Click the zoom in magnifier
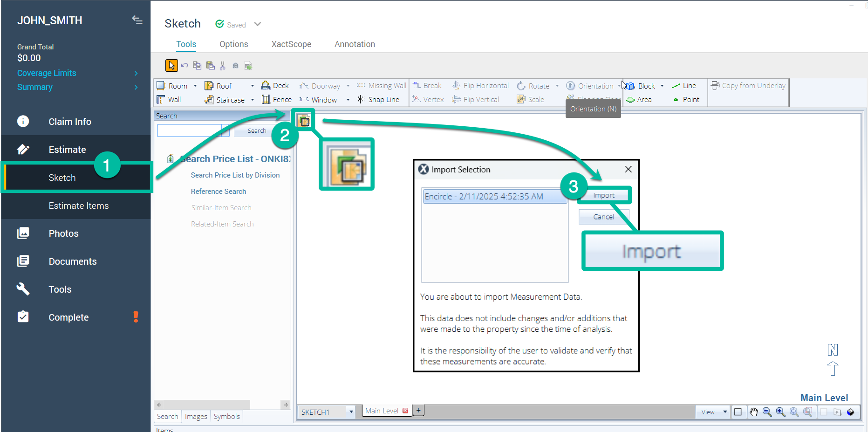Screen dimensions: 868x432 (x=780, y=412)
